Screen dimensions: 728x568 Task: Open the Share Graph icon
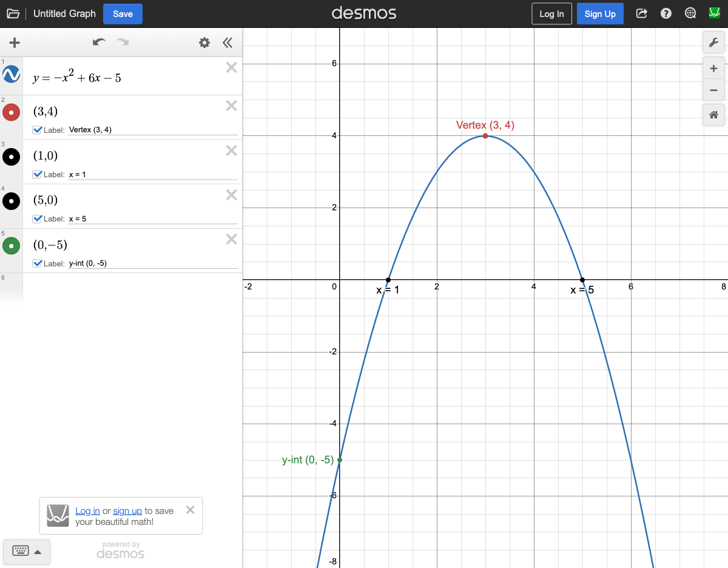tap(641, 13)
